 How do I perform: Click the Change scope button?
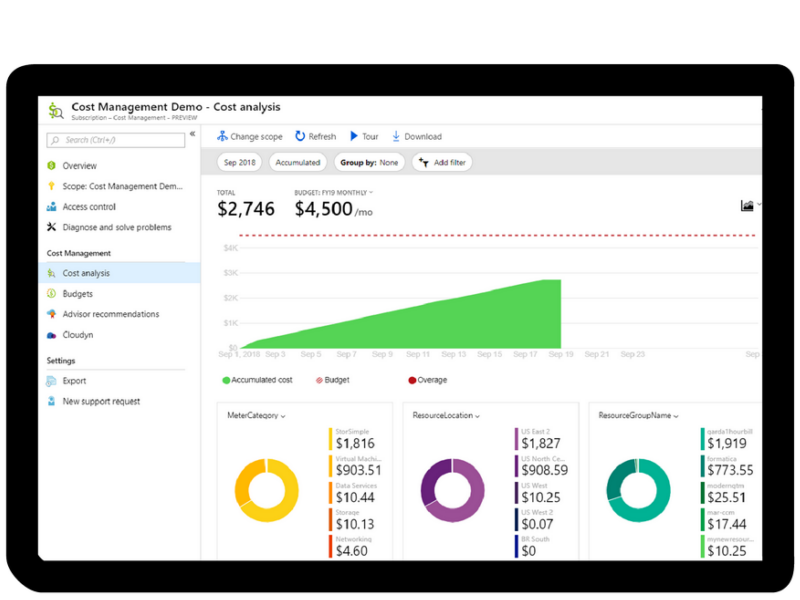(x=249, y=136)
